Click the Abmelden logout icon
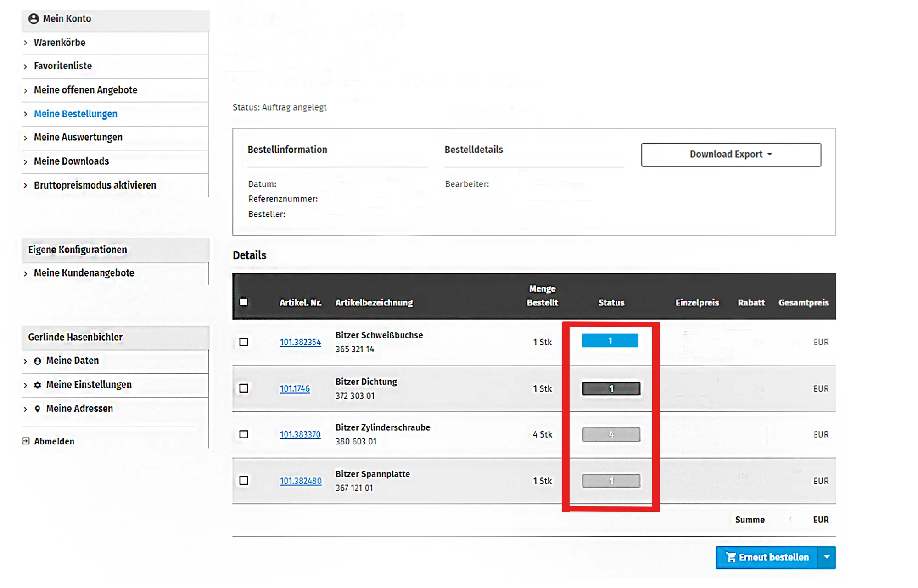The image size is (918, 588). pyautogui.click(x=26, y=441)
